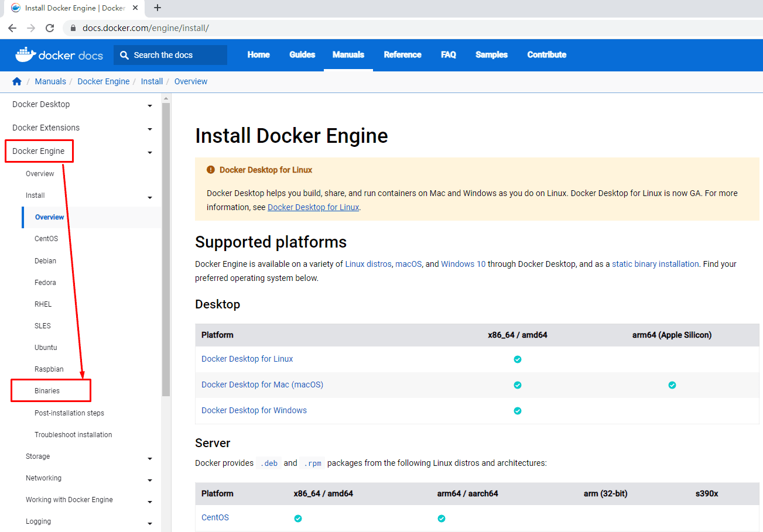Focus the Search the docs field

[170, 55]
